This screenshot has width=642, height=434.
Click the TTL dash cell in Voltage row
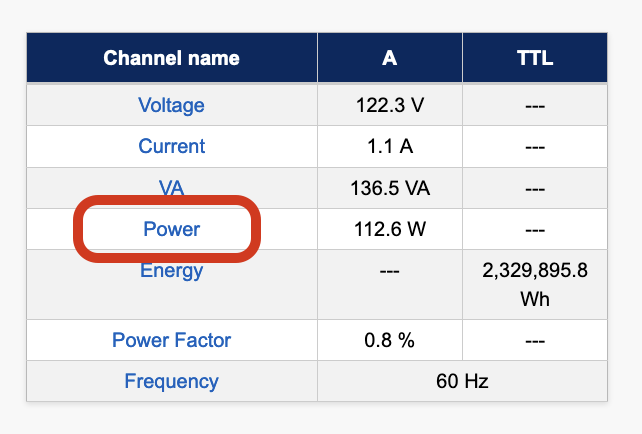click(534, 105)
